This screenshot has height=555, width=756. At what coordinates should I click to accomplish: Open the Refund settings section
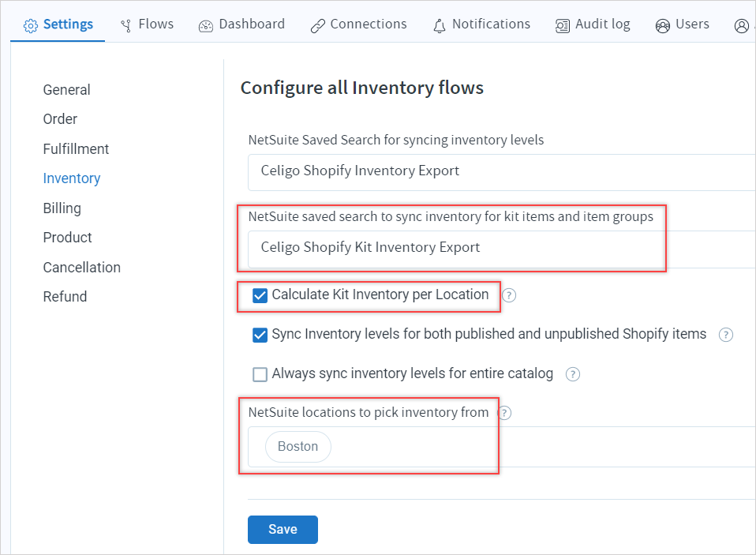pos(65,297)
